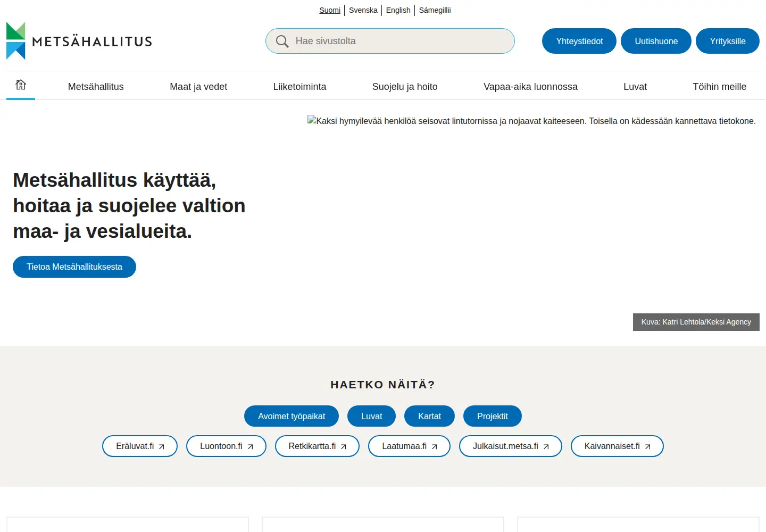Open Vapaa-aika luonnossa menu
Viewport: 766px width, 532px height.
pos(530,87)
